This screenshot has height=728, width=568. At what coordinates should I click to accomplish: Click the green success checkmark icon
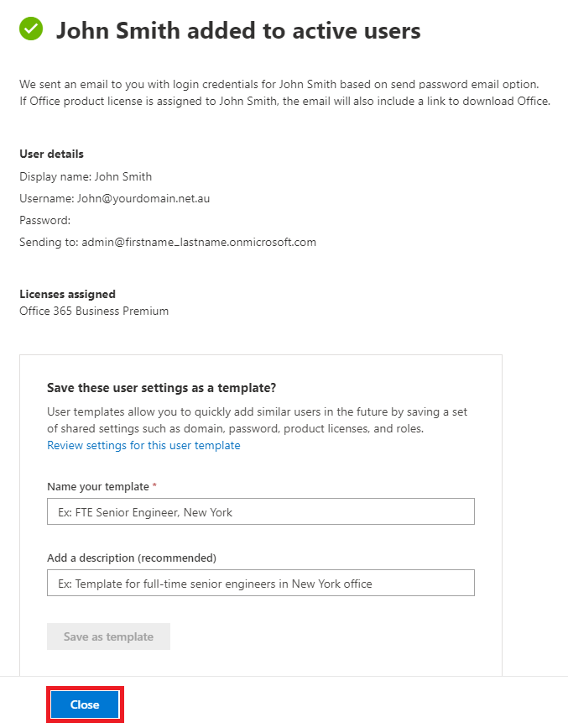pos(31,29)
